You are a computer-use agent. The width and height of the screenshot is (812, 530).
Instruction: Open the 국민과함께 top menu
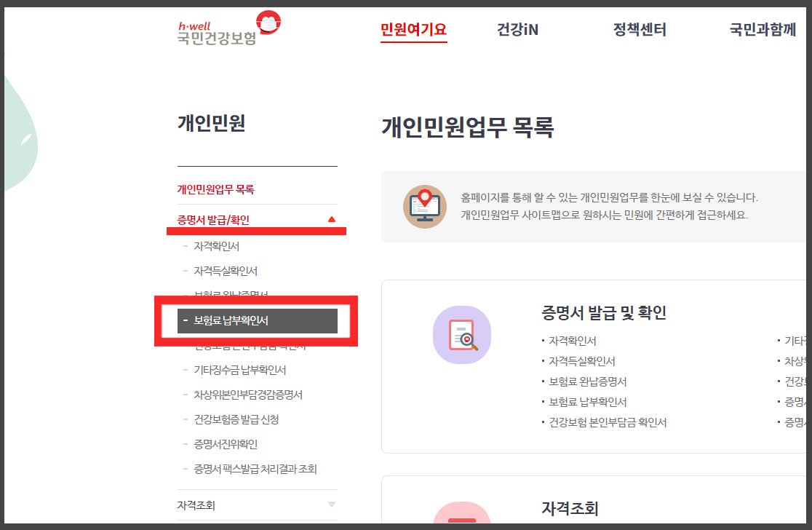click(763, 30)
